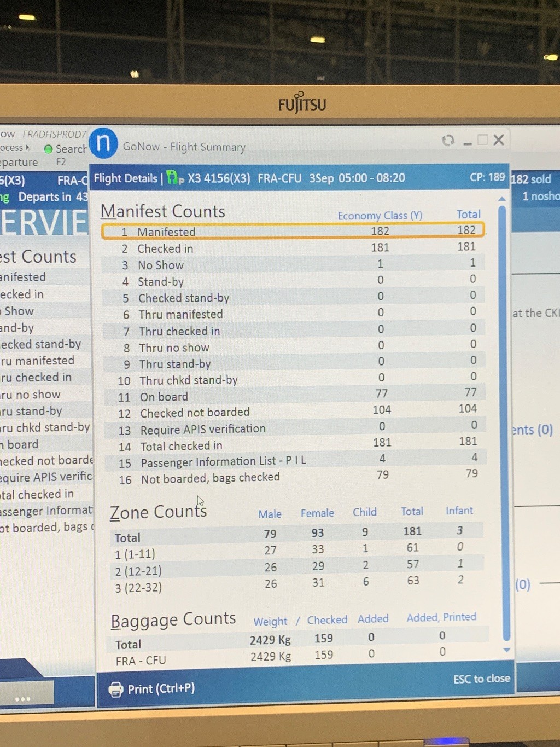Click the refresh icon in the title bar

tap(448, 141)
